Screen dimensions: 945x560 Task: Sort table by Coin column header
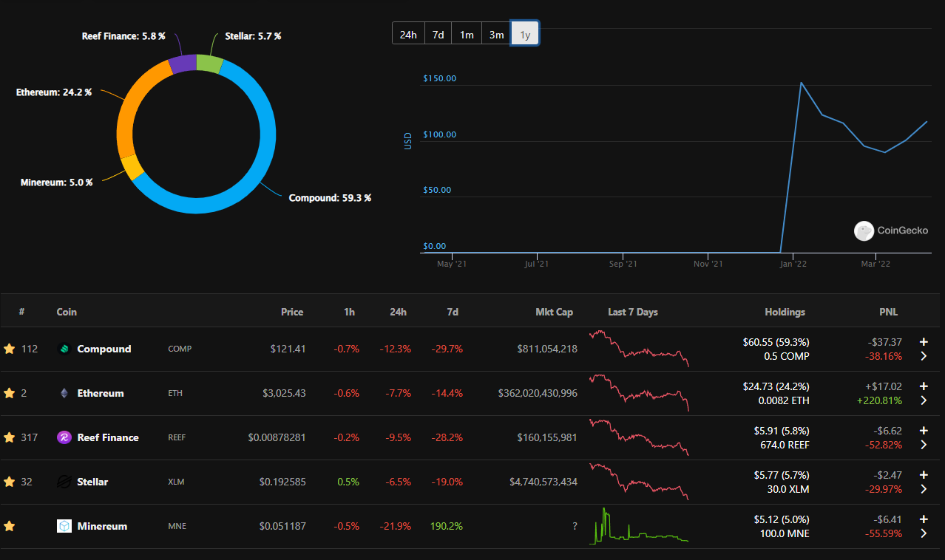[67, 312]
